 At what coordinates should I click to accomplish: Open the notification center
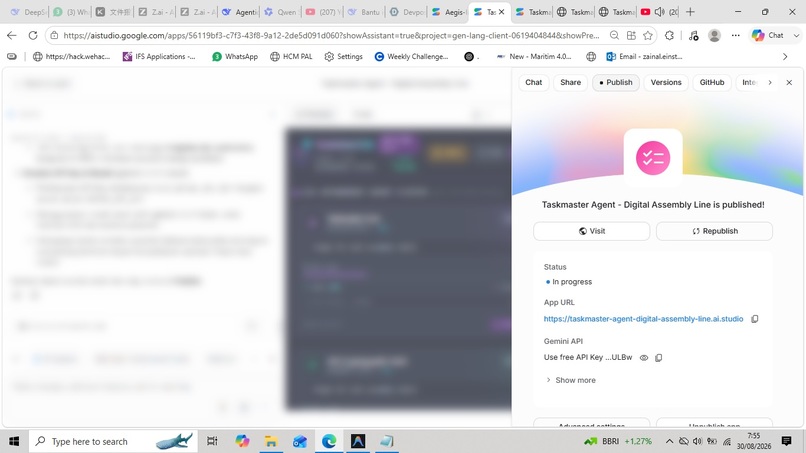[786, 441]
